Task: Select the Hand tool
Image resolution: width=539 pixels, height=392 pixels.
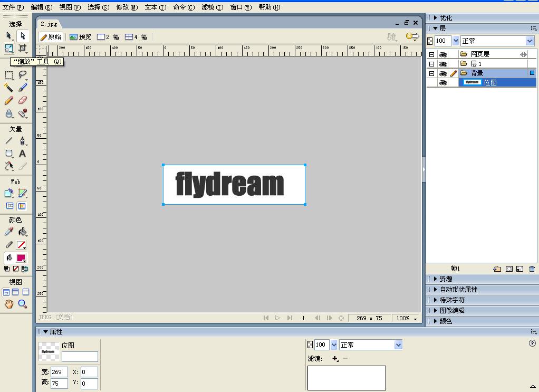Action: point(9,304)
